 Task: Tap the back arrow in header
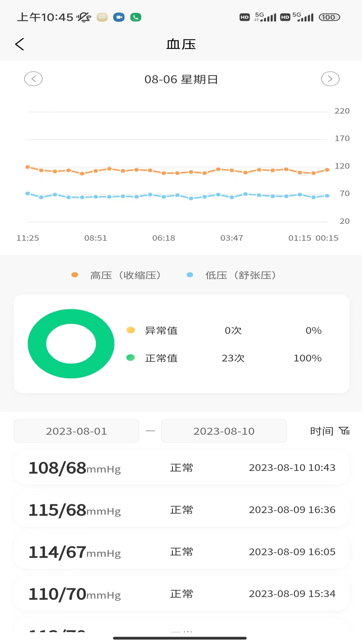[x=20, y=44]
